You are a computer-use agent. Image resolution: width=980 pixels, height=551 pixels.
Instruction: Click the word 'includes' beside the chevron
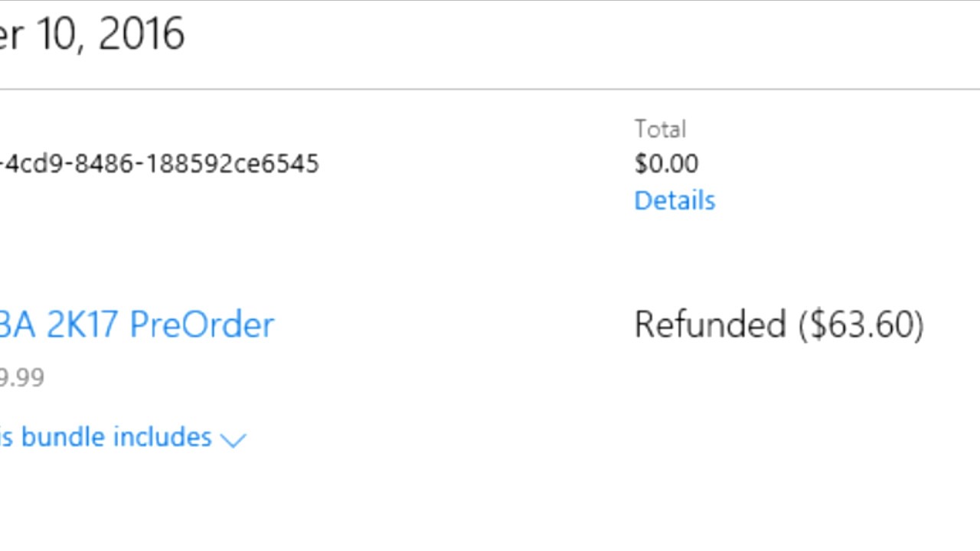pos(162,437)
